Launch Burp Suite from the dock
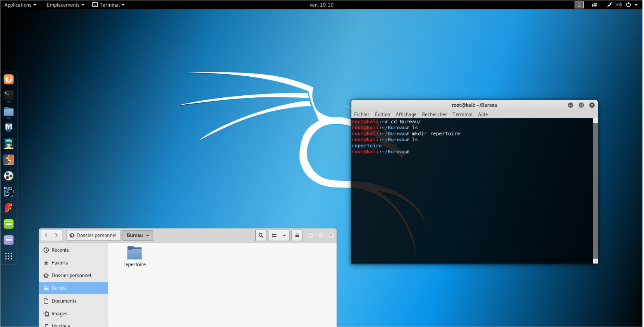 click(9, 160)
